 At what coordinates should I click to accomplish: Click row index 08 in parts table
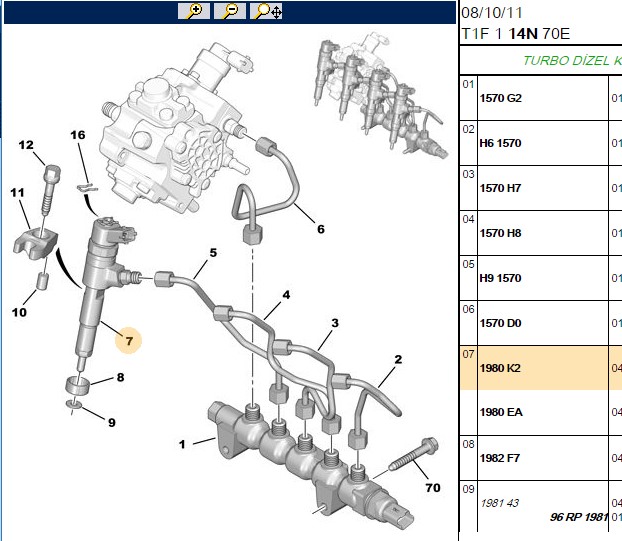click(468, 444)
